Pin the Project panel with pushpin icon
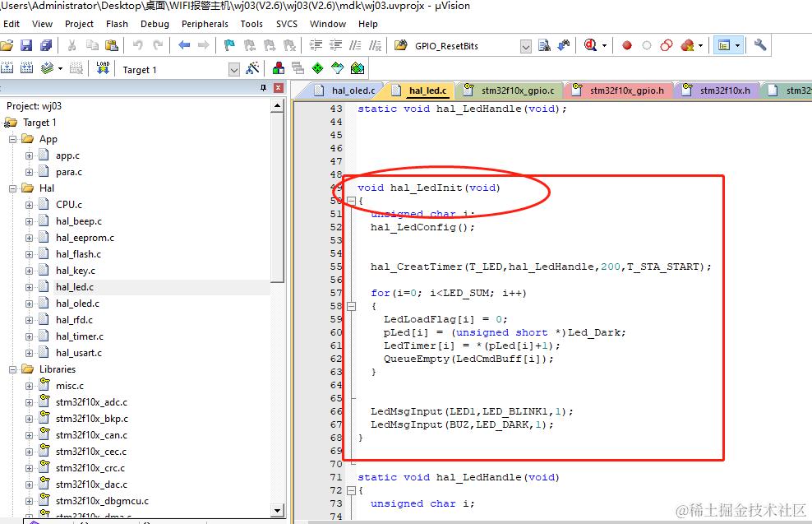 (263, 87)
